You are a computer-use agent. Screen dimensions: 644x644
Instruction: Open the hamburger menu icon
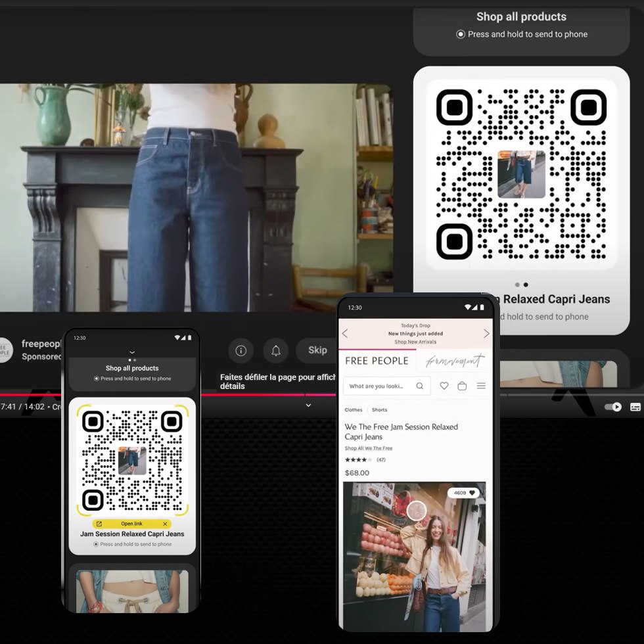click(x=481, y=386)
